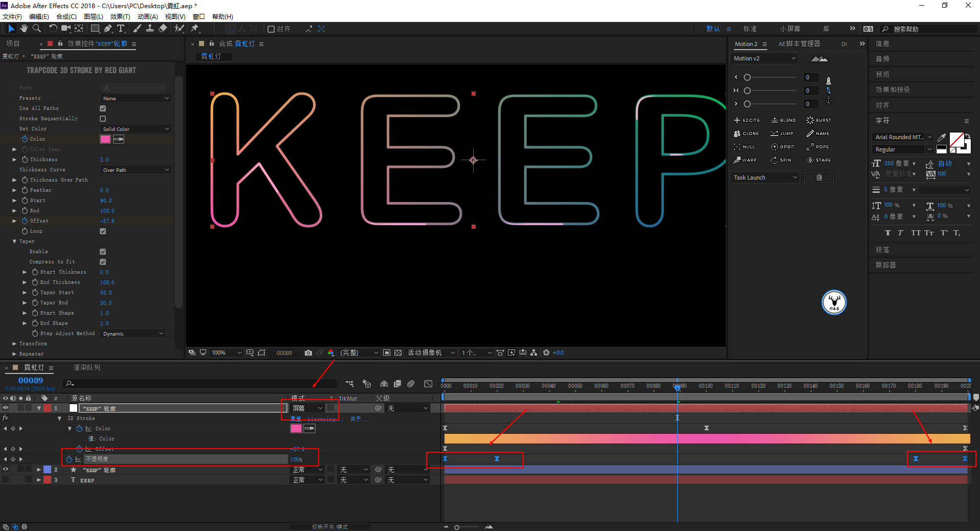Select the 标准 workspace
Viewport: 980px width, 531px height.
pos(750,29)
